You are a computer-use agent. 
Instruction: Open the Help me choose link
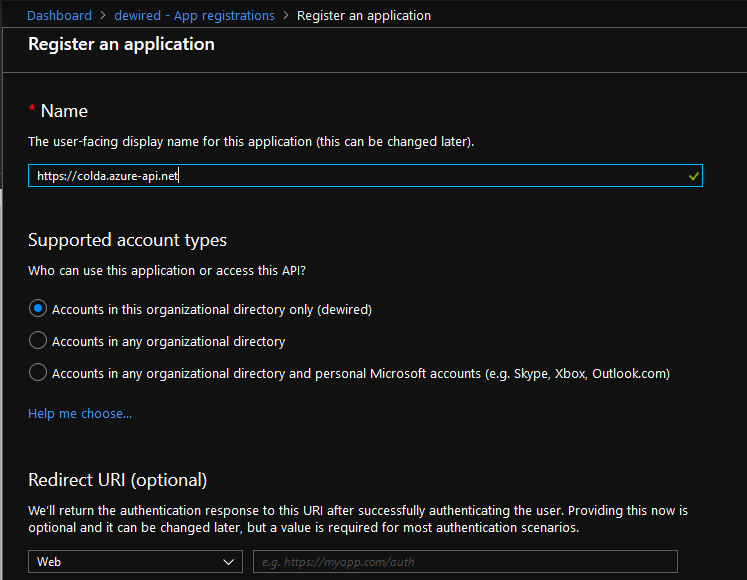point(80,413)
